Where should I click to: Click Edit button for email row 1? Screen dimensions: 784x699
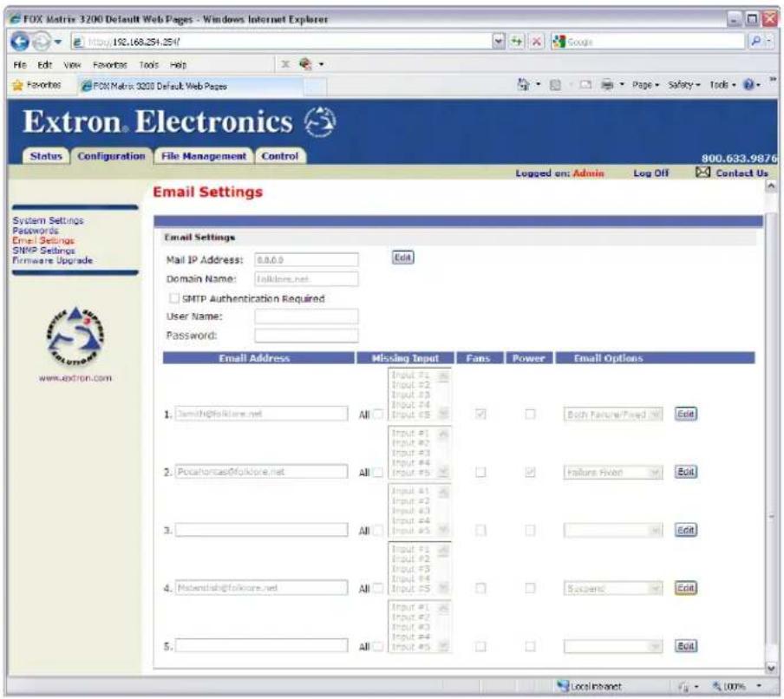coord(685,414)
